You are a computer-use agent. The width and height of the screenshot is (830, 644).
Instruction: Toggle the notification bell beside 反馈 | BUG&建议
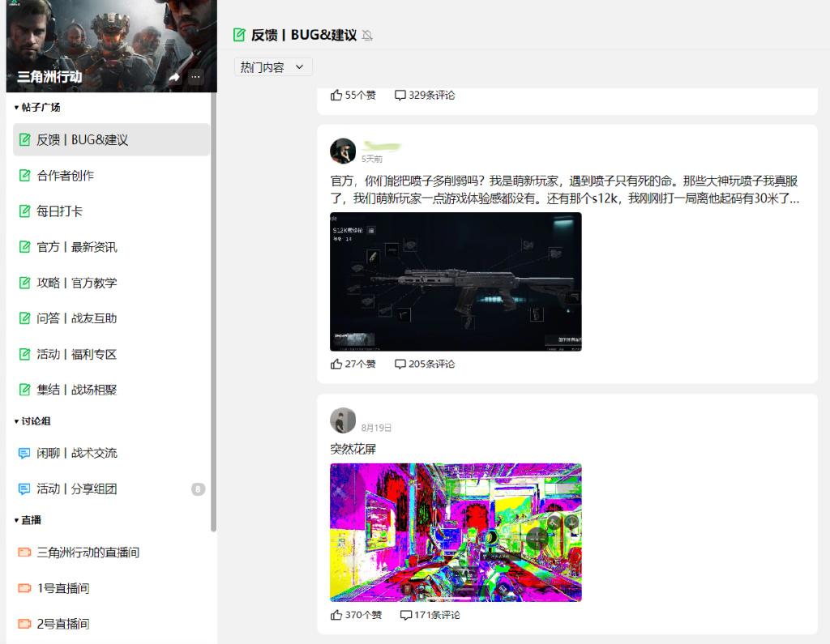[367, 36]
